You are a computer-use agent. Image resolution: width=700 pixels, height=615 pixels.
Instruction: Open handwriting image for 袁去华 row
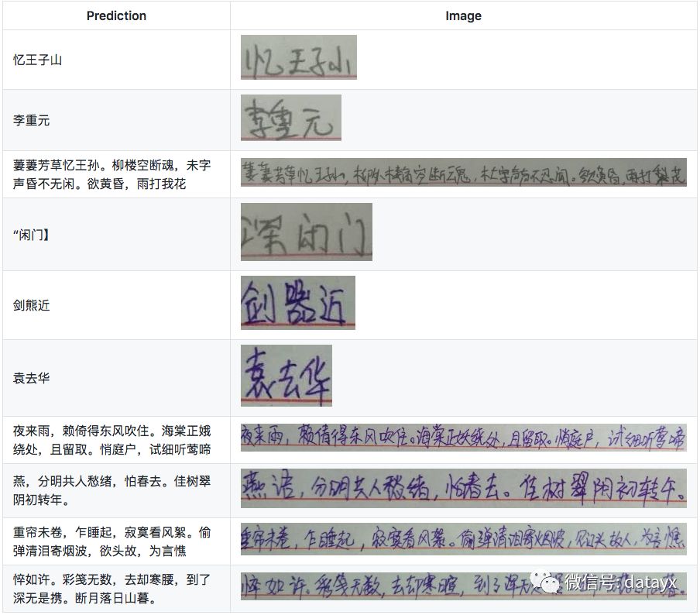287,375
